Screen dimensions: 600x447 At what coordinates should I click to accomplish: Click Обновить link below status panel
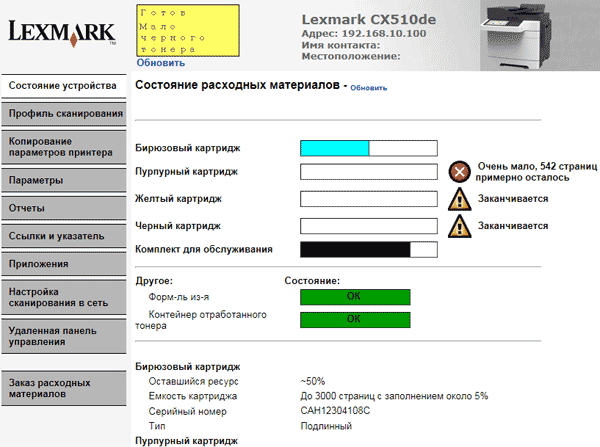point(161,63)
